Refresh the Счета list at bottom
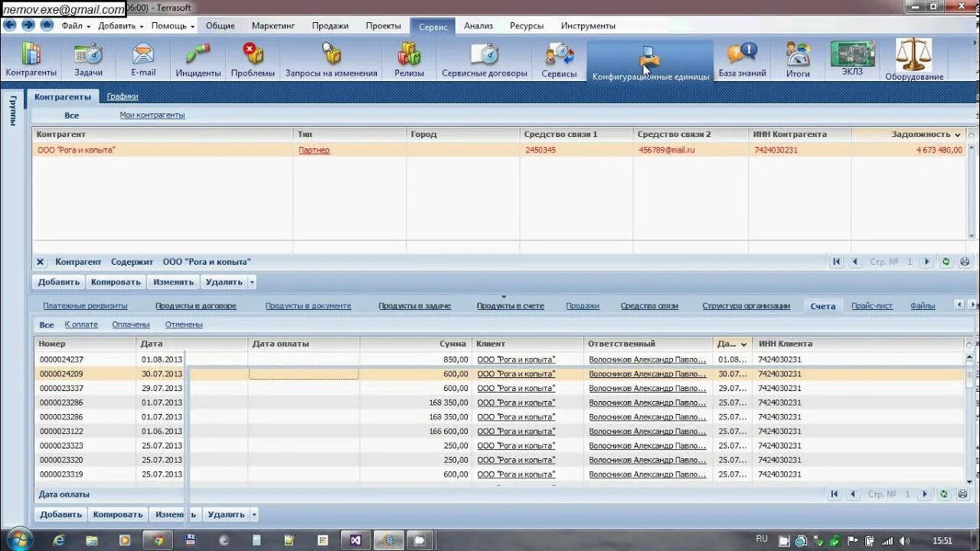This screenshot has height=551, width=980. click(946, 494)
